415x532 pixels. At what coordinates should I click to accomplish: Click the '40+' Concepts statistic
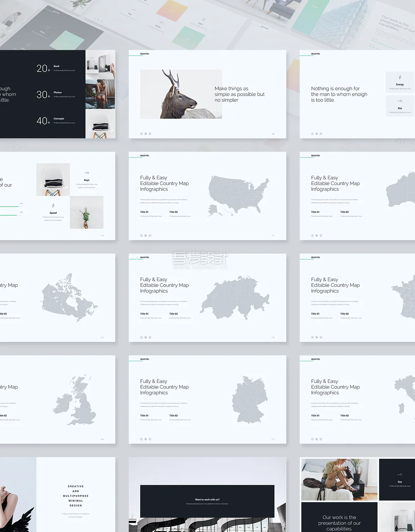(x=44, y=121)
